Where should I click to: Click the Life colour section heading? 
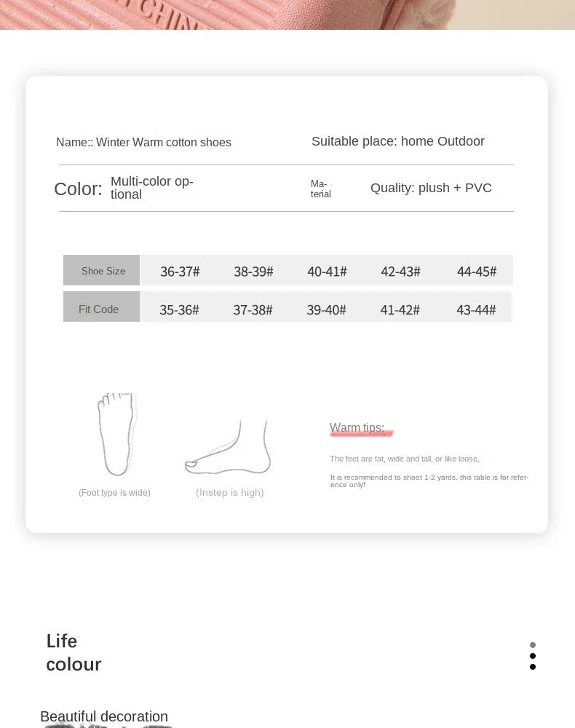74,652
